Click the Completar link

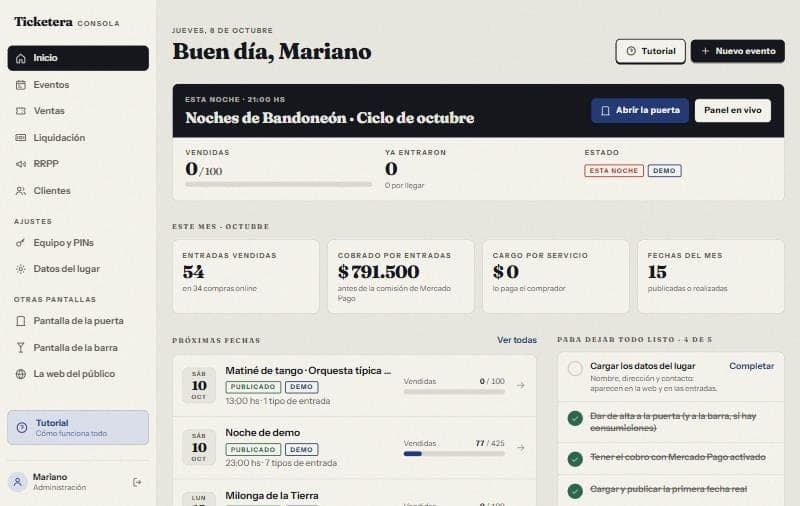(x=752, y=366)
